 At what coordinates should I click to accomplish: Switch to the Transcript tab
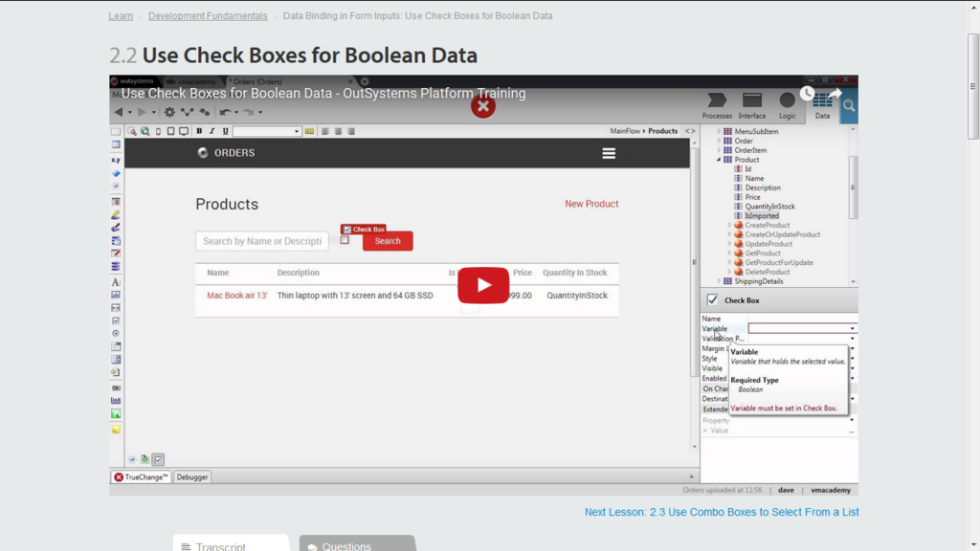point(231,544)
